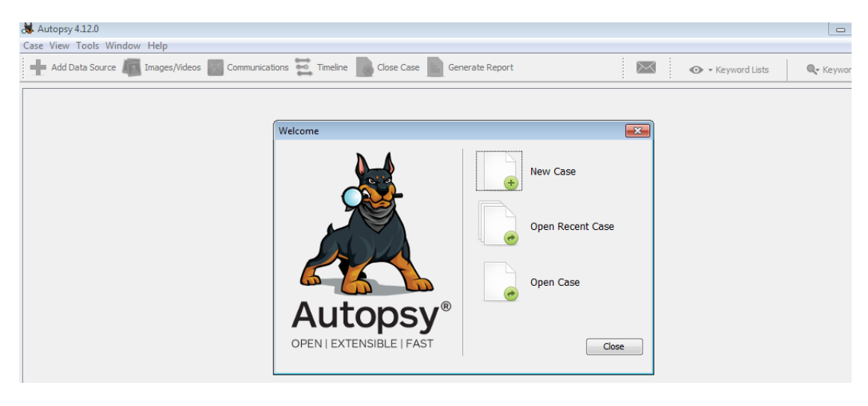This screenshot has height=406, width=868.
Task: Select the New Case label
Action: 553,172
